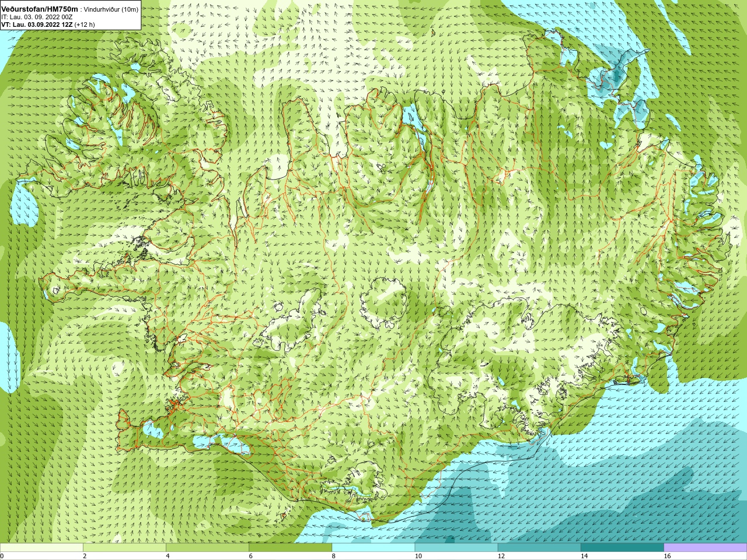The width and height of the screenshot is (747, 560).
Task: Click the 'Veðurstofan/HM750m' title text
Action: pyautogui.click(x=40, y=9)
